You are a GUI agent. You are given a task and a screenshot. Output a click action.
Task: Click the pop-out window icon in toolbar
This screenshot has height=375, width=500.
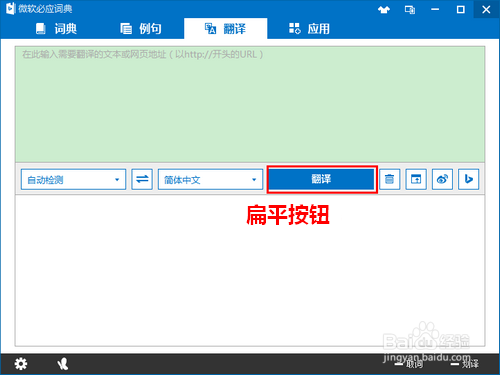(x=416, y=179)
